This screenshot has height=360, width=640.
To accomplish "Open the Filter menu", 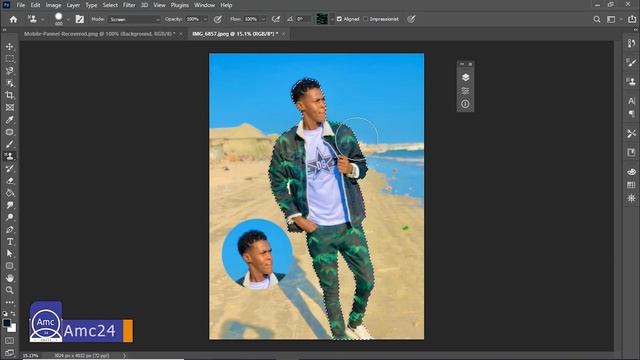I will tap(129, 5).
